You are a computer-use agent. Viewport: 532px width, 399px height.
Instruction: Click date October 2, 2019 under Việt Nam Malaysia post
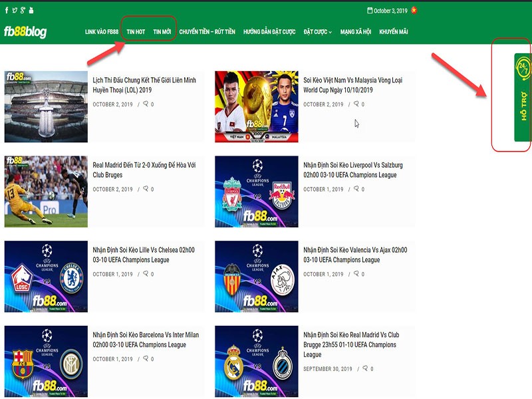coord(323,104)
